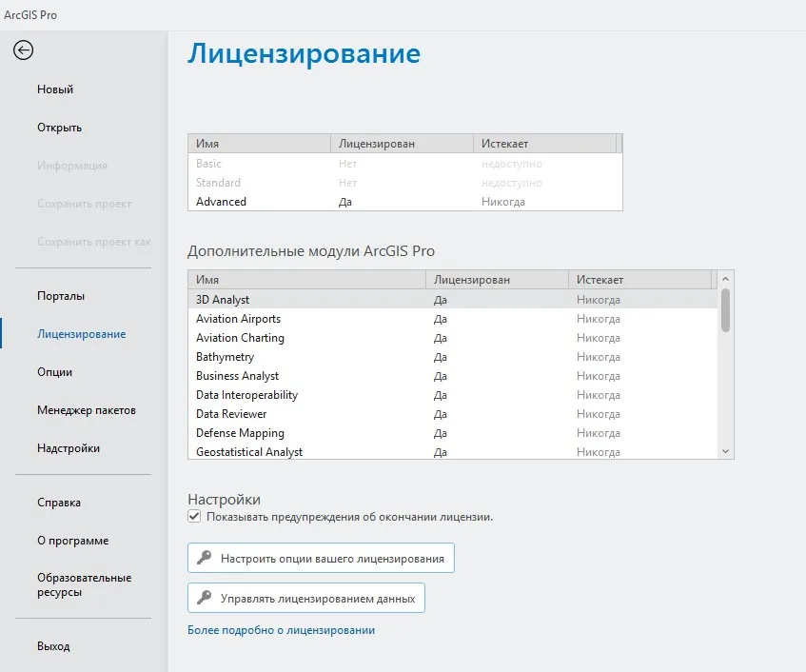Image resolution: width=806 pixels, height=672 pixels.
Task: Select the Bathymetry row
Action: point(453,357)
